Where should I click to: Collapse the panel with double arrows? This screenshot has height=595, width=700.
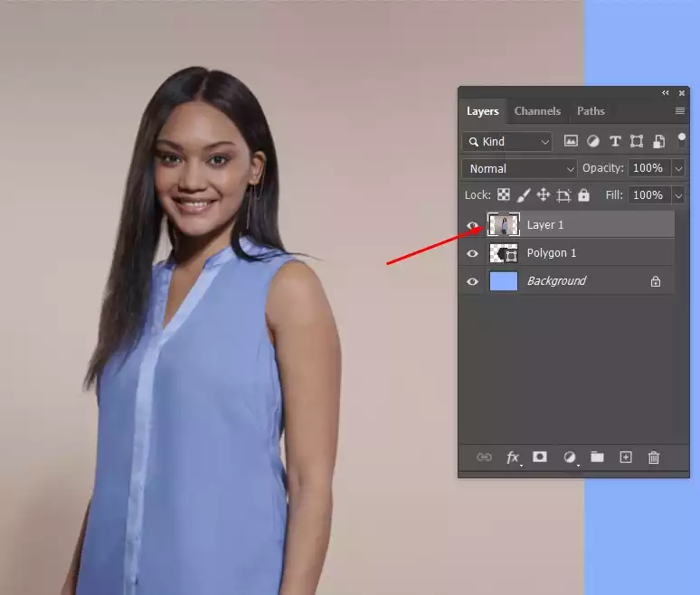665,93
